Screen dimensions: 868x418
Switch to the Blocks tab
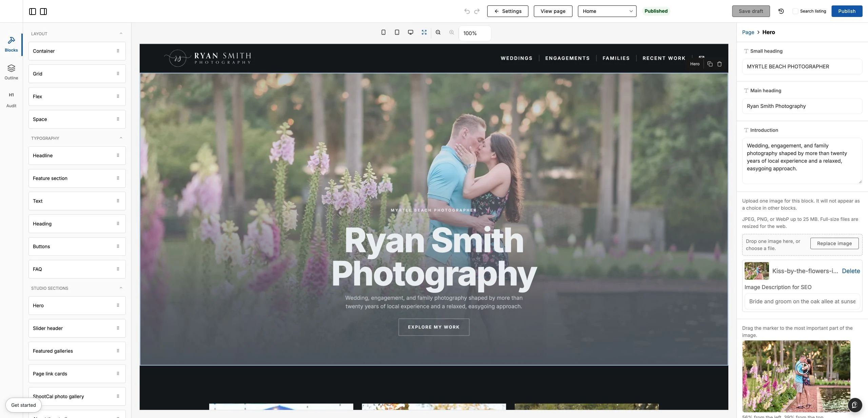tap(11, 44)
